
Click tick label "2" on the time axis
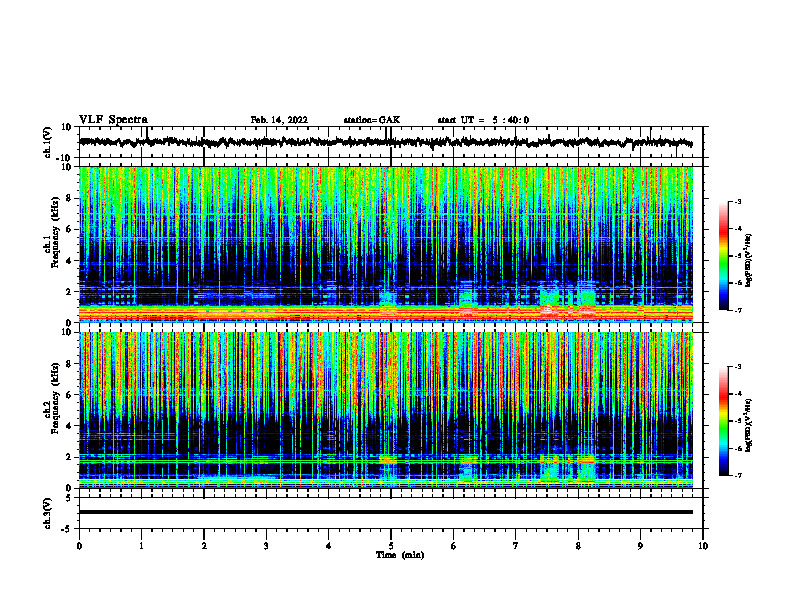[204, 546]
